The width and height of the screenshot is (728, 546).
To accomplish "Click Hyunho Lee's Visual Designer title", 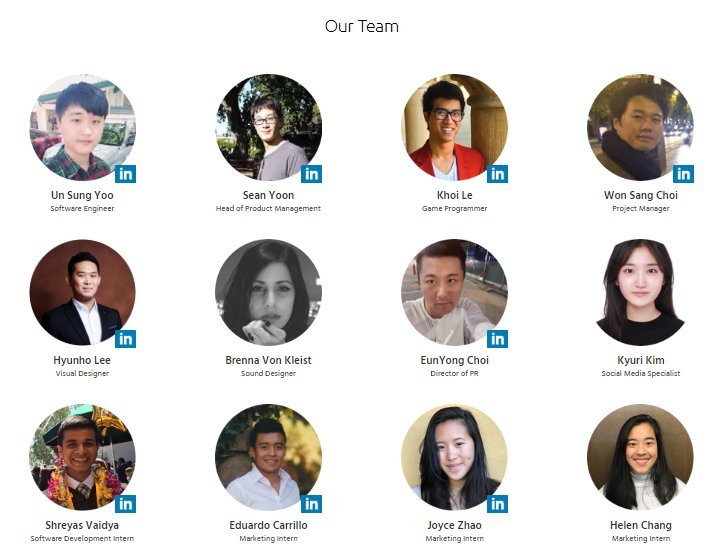I will click(x=82, y=373).
